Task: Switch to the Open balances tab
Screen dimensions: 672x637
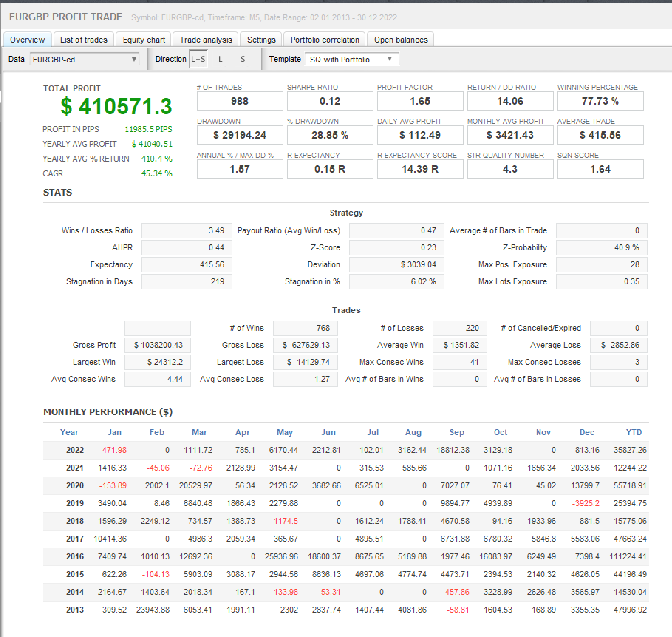Action: point(401,40)
